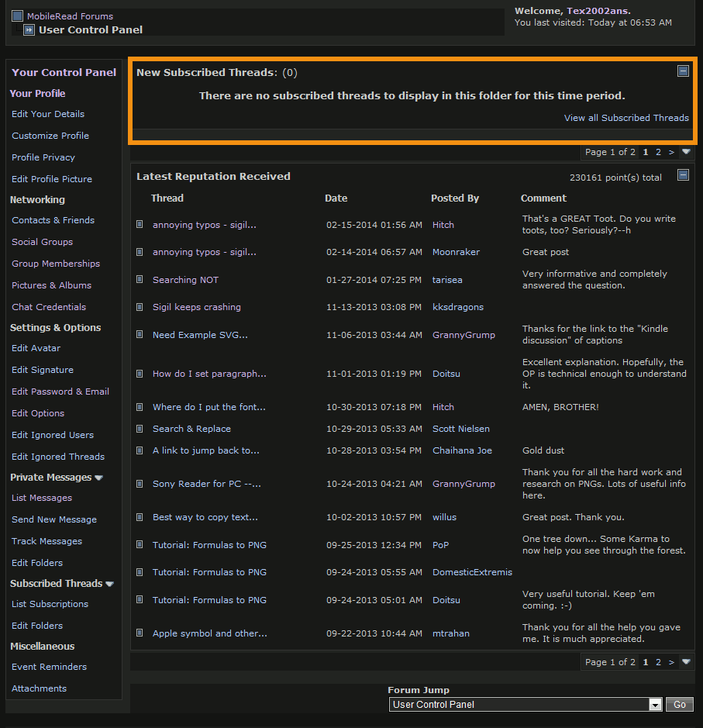The image size is (703, 728).
Task: Collapse the Latest Reputation Received panel
Action: click(x=683, y=175)
